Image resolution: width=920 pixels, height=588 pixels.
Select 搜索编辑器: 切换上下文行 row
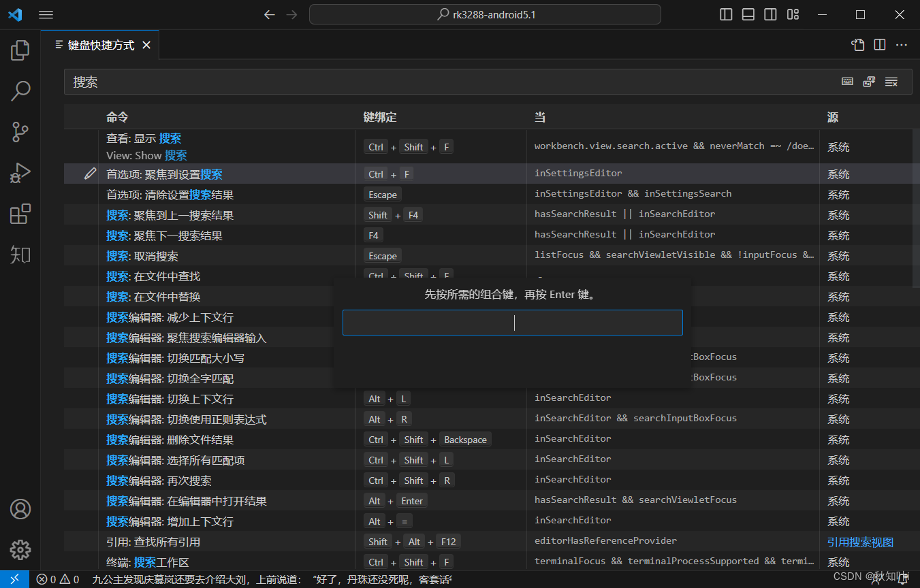[x=488, y=398]
